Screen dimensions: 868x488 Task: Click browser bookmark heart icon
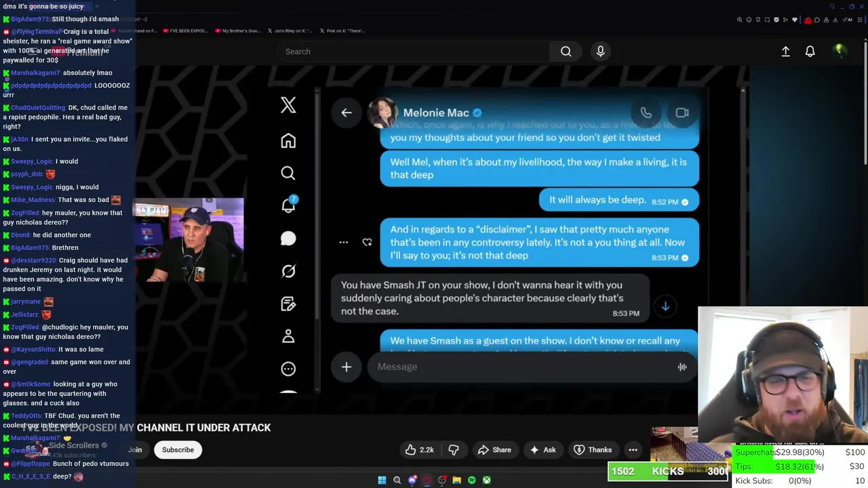click(x=795, y=20)
